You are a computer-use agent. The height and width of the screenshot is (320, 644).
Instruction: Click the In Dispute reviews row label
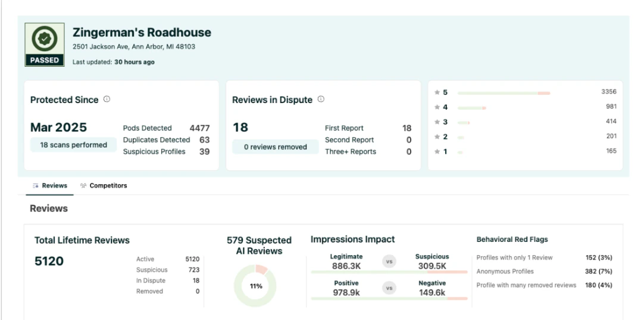click(x=151, y=281)
